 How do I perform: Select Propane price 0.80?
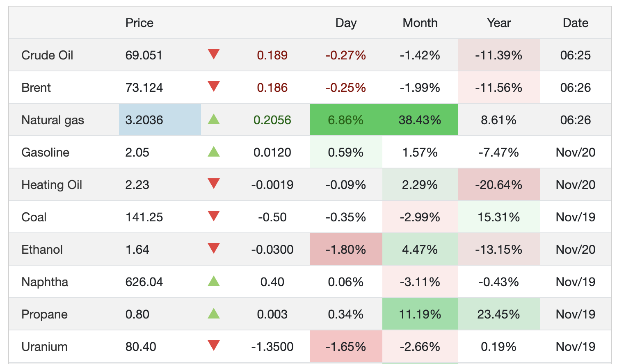point(137,314)
